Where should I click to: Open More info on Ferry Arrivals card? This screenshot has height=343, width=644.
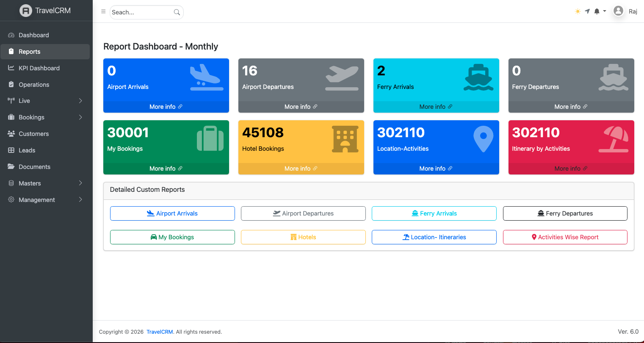coord(436,107)
